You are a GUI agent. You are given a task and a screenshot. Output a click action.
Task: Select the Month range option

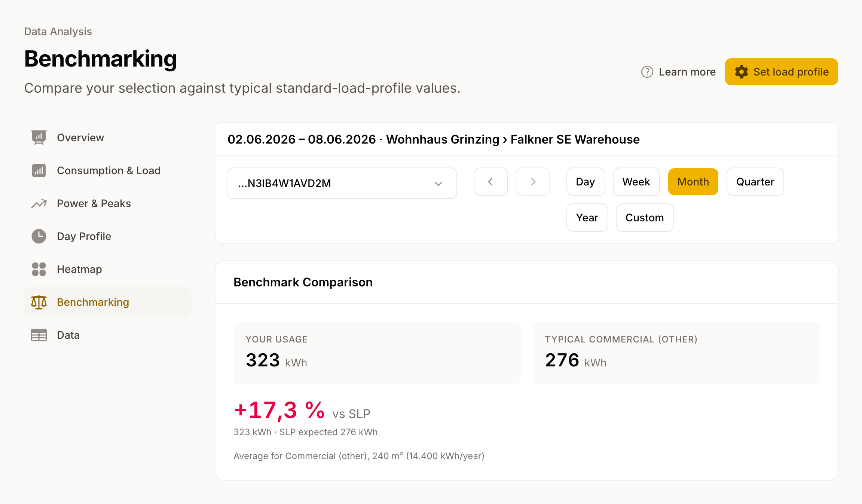693,182
